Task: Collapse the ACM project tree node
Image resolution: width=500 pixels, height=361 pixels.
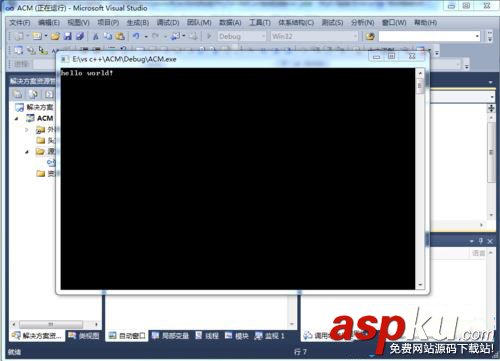Action: coord(16,118)
